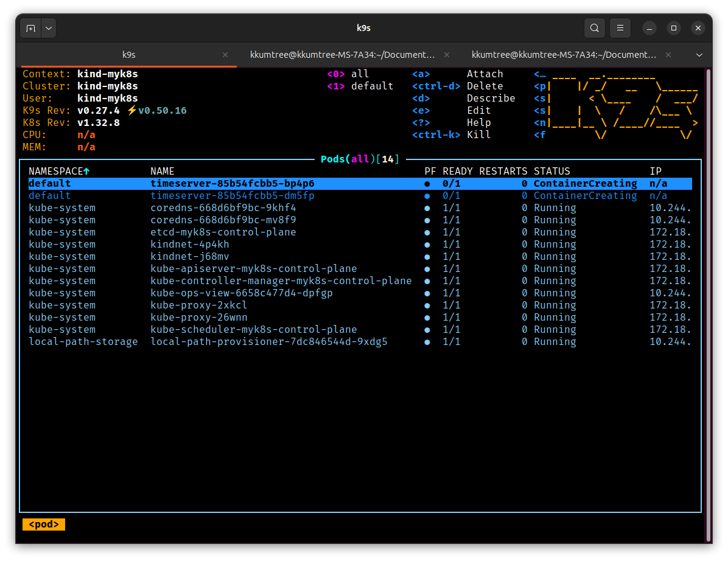
Task: Expand the tab list chevron
Action: point(699,55)
